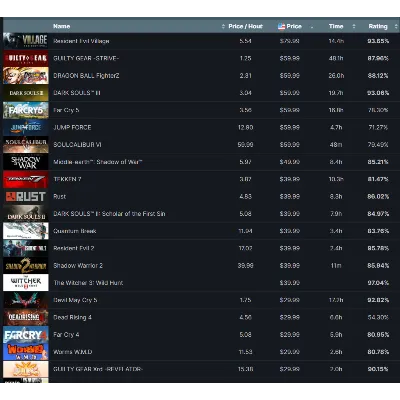Click the Time column header
The image size is (400, 400).
336,26
